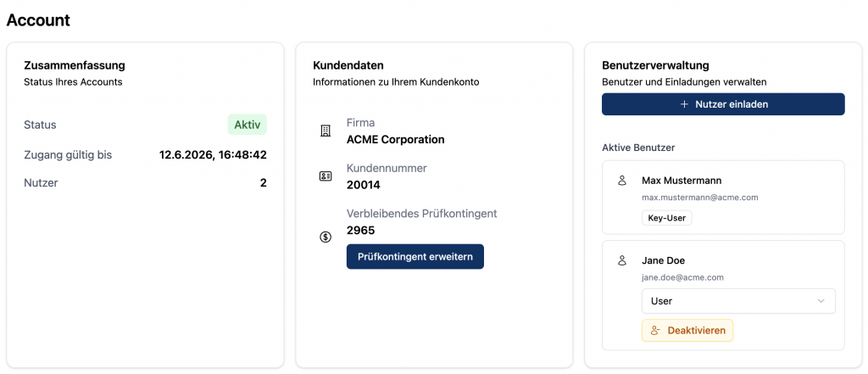Click the Key-User badge for Max Mustermann
The height and width of the screenshot is (374, 868).
(x=666, y=218)
